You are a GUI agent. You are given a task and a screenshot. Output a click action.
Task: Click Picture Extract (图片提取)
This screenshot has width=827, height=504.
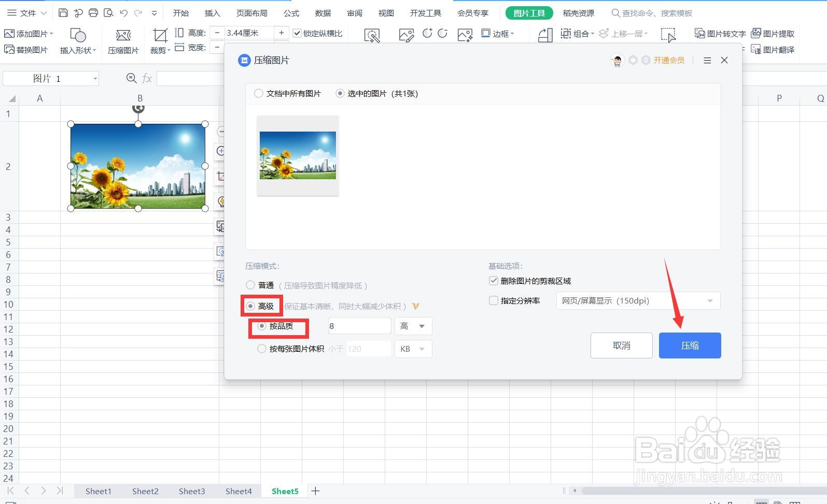773,34
